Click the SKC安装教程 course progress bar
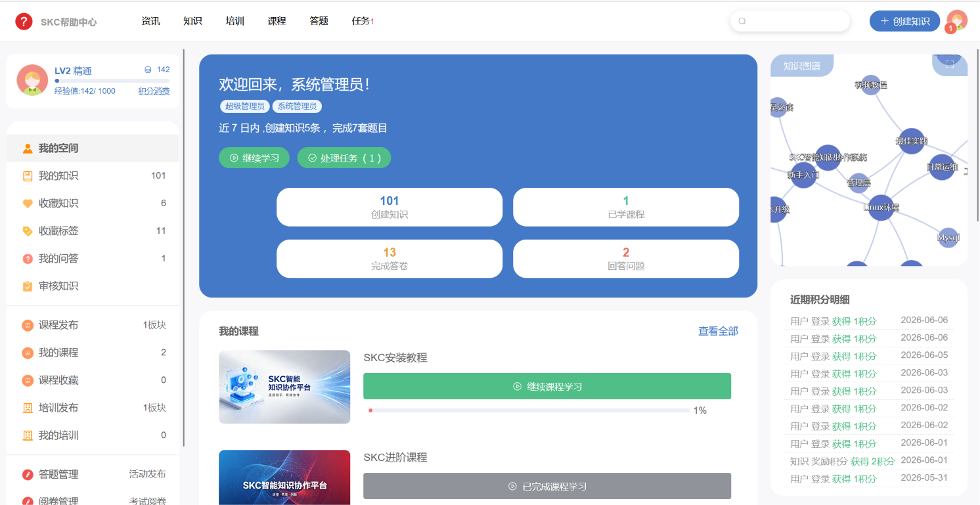 coord(529,410)
